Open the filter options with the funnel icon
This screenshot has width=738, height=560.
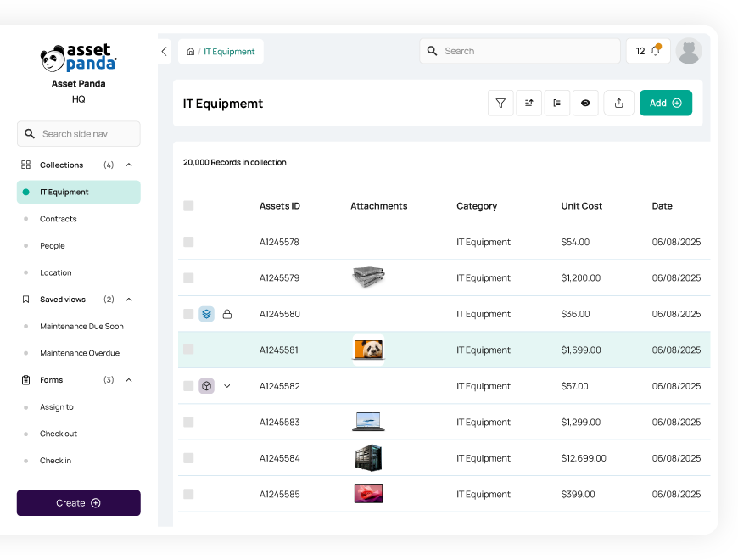(500, 103)
